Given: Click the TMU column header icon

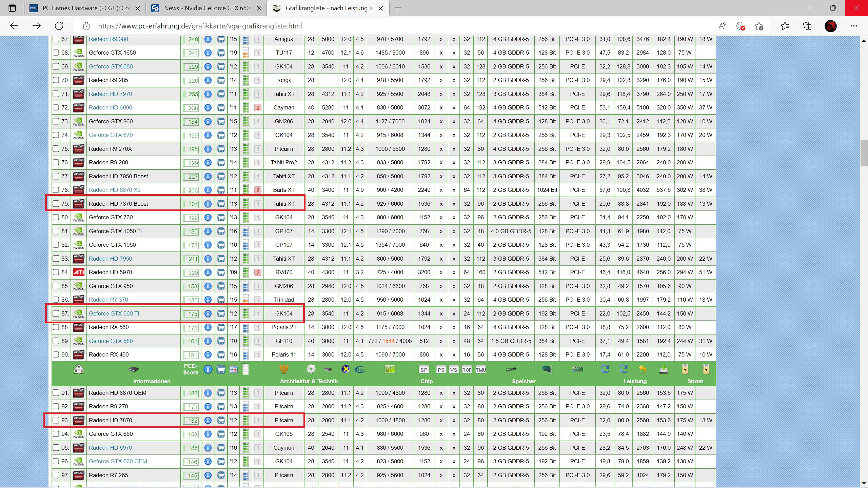Looking at the screenshot, I should click(x=480, y=370).
